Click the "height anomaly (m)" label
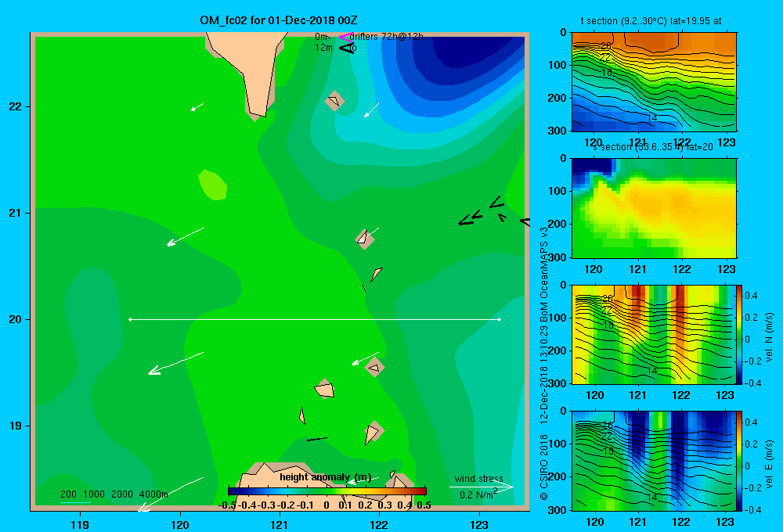Screen dimensions: 783x532 [x=326, y=477]
